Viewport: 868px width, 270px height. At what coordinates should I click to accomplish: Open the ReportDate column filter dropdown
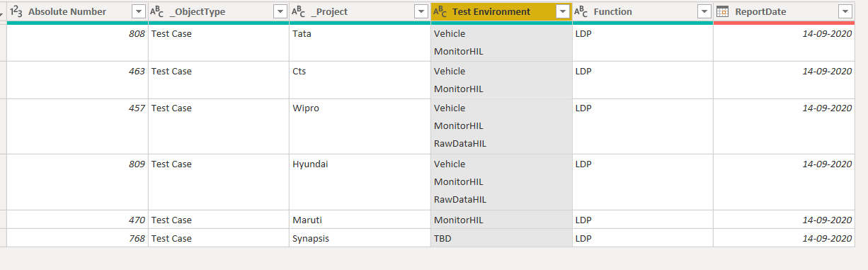(845, 11)
